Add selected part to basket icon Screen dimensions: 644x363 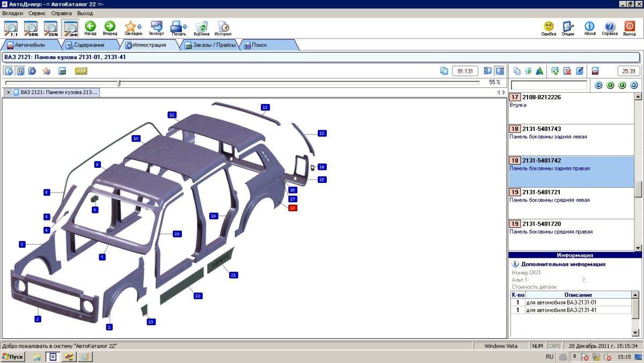528,71
